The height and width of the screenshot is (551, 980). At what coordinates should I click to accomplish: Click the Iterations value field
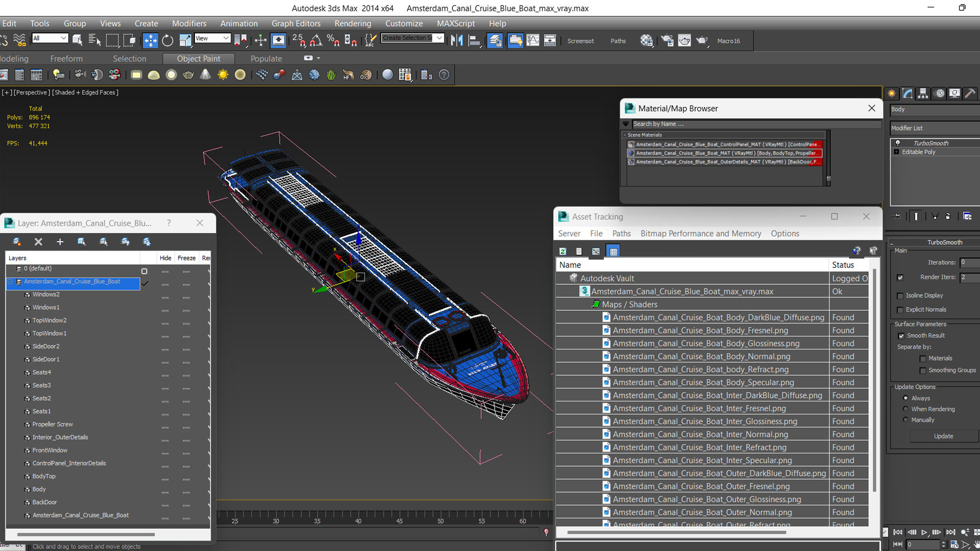[969, 262]
